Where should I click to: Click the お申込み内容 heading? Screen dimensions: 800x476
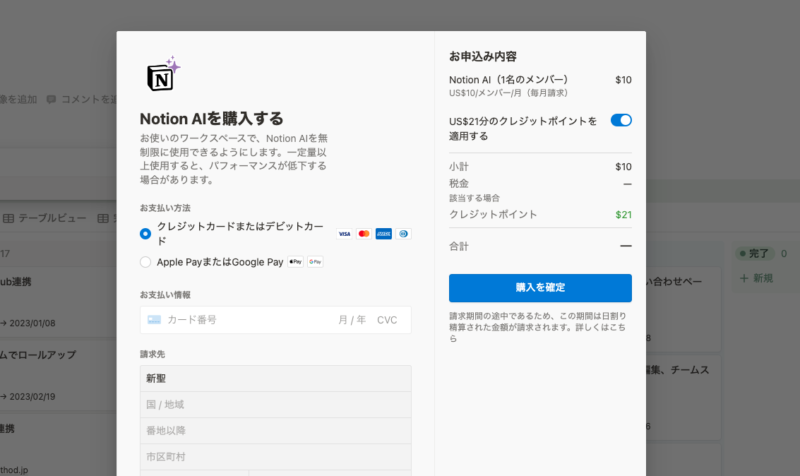tap(483, 57)
